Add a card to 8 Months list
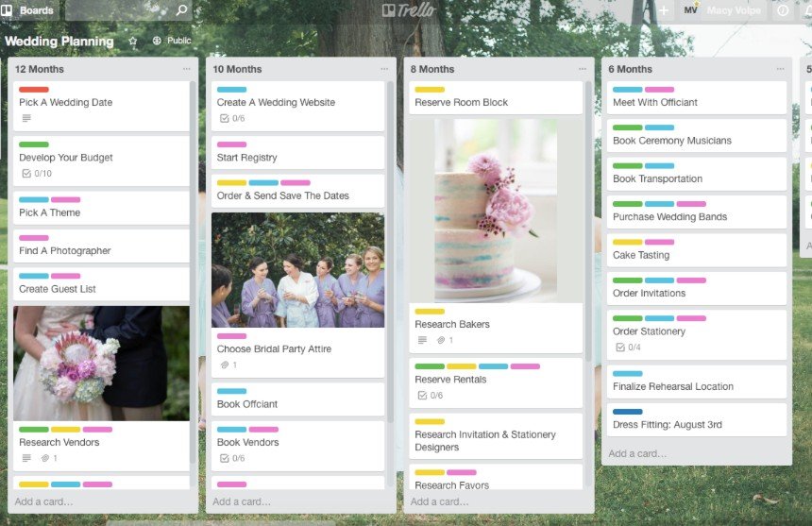Screen dimensions: 812x526 tap(440, 501)
